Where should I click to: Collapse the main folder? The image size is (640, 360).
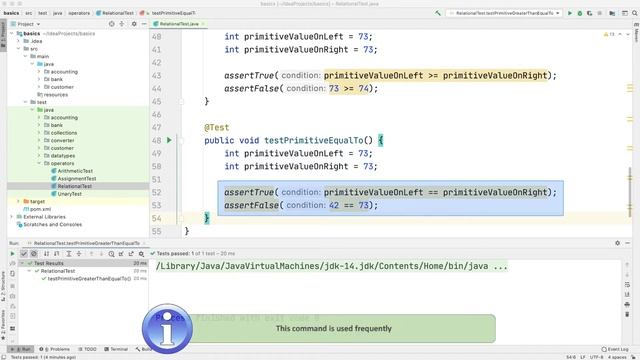point(25,56)
